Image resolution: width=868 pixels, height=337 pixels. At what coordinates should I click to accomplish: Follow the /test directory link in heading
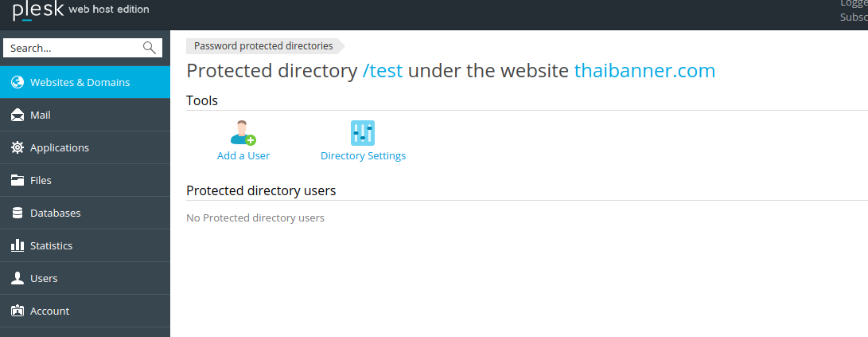(x=383, y=71)
